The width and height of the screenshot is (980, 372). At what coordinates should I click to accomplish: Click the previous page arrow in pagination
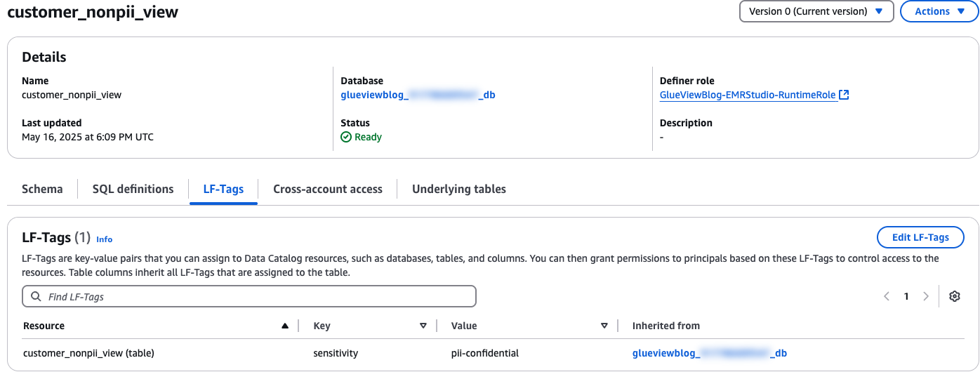(x=887, y=296)
